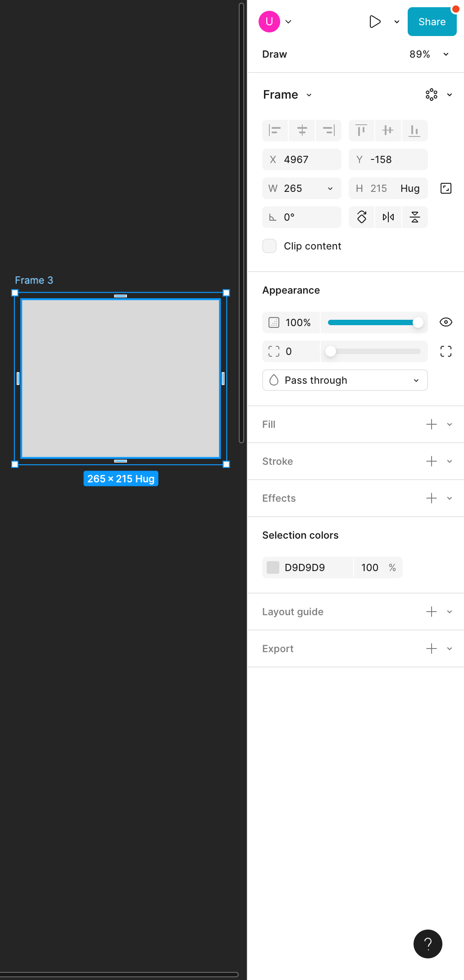Click the pink U user avatar

click(269, 22)
